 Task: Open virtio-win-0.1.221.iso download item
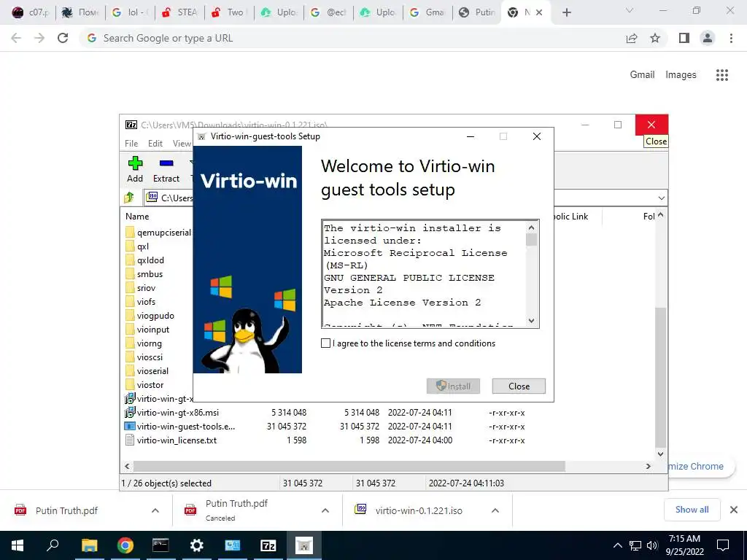point(418,510)
